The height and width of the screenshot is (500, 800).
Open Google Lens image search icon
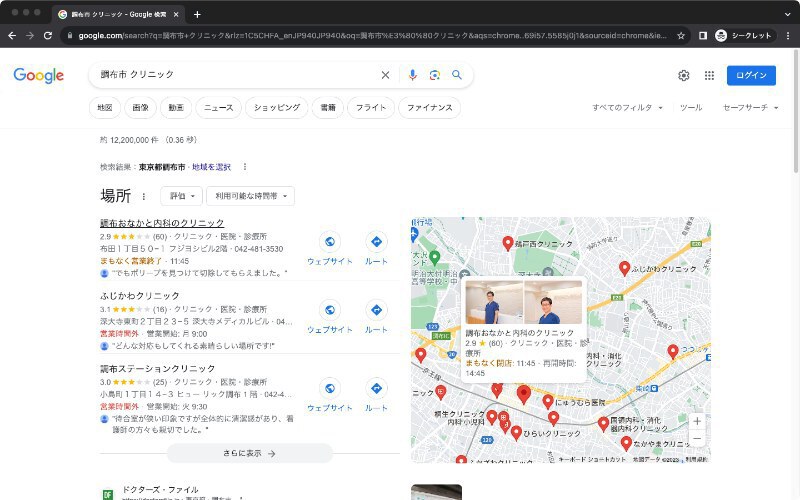(x=434, y=75)
